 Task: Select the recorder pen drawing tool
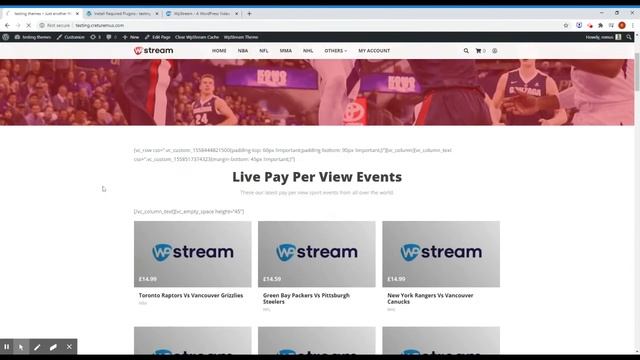click(x=37, y=347)
